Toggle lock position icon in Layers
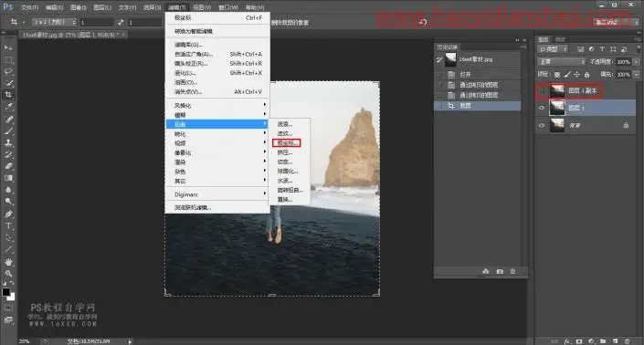The width and height of the screenshot is (644, 345). pos(577,75)
